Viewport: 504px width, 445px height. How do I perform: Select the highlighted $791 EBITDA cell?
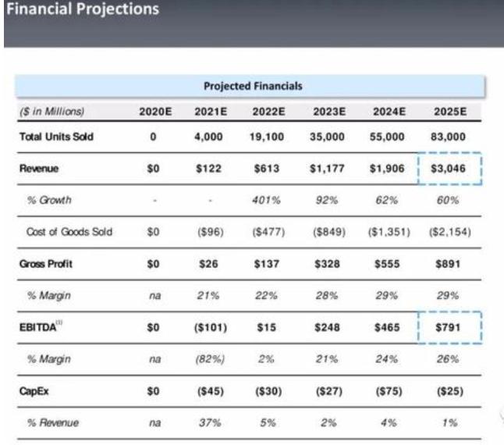[x=449, y=327]
